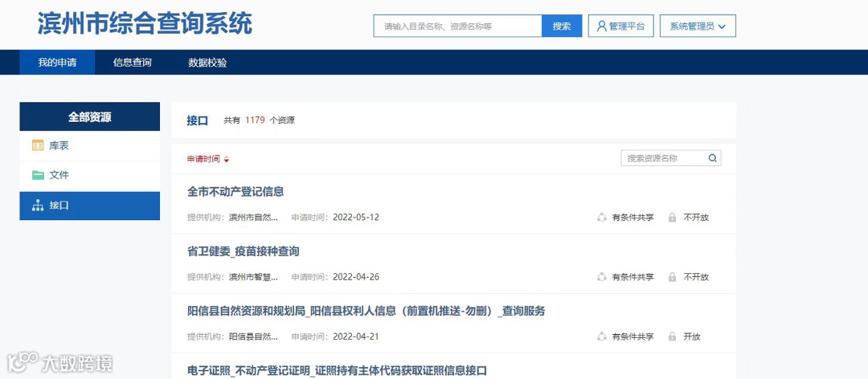868x379 pixels.
Task: Click date 2022-05-12
Action: pos(356,218)
